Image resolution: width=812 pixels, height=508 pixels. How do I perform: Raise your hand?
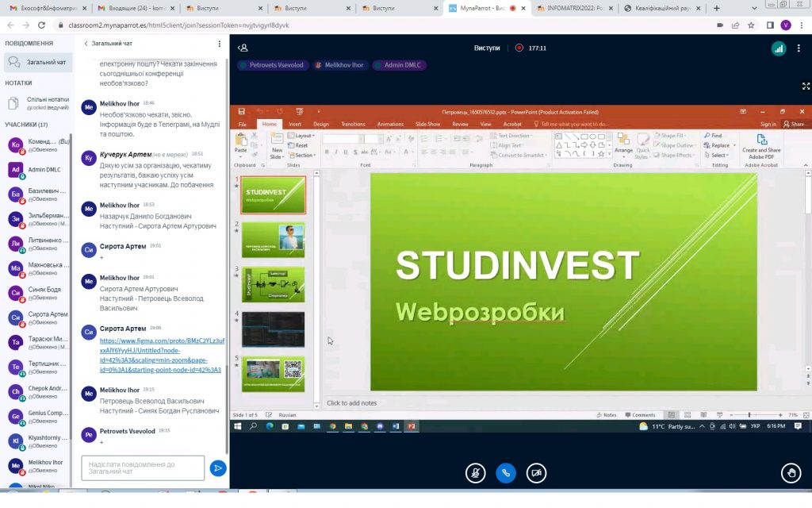pos(790,473)
